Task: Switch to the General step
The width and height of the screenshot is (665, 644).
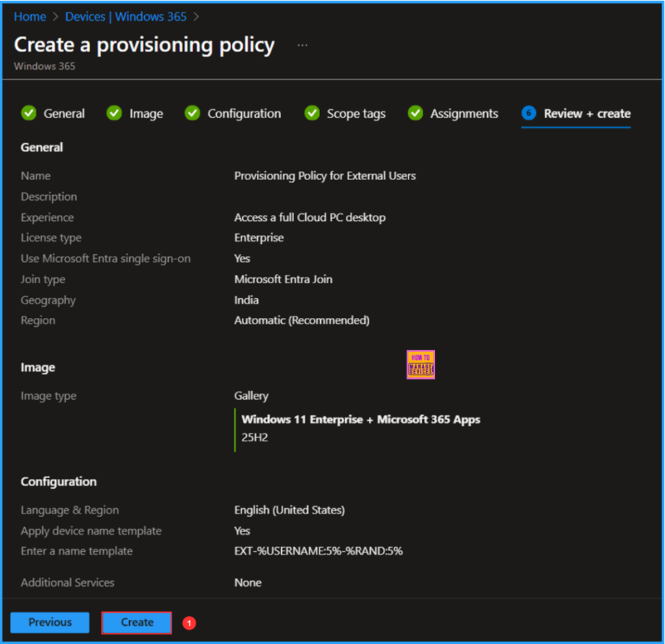Action: [x=64, y=113]
